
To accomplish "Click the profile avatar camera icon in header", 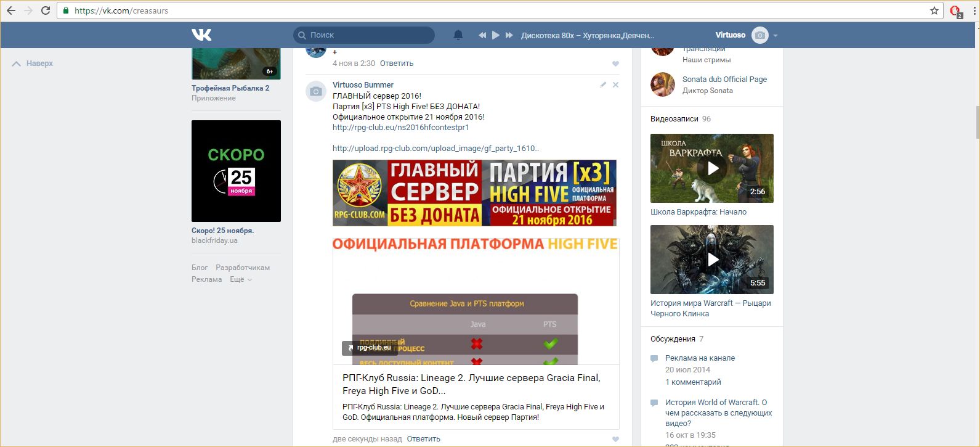I will pyautogui.click(x=761, y=35).
